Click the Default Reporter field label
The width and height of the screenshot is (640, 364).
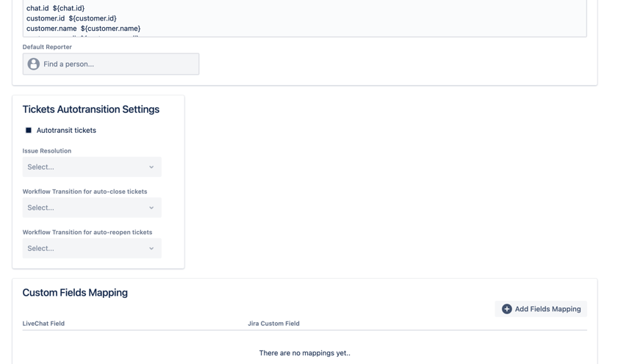point(47,47)
